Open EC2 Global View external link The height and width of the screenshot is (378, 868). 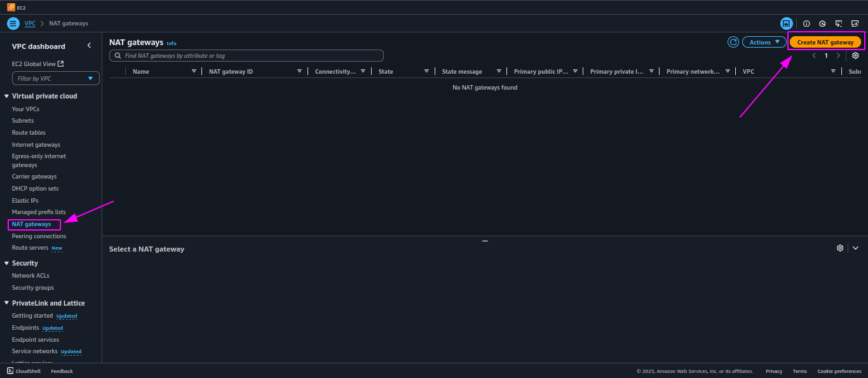38,64
